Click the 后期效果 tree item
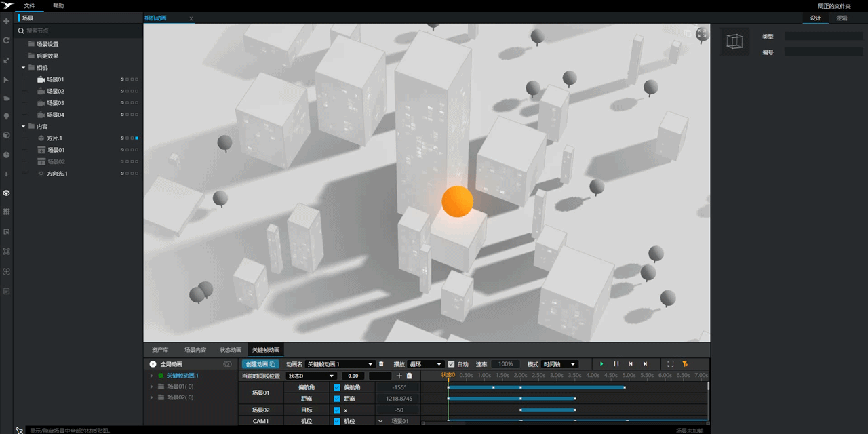Viewport: 868px width, 434px height. coord(47,56)
